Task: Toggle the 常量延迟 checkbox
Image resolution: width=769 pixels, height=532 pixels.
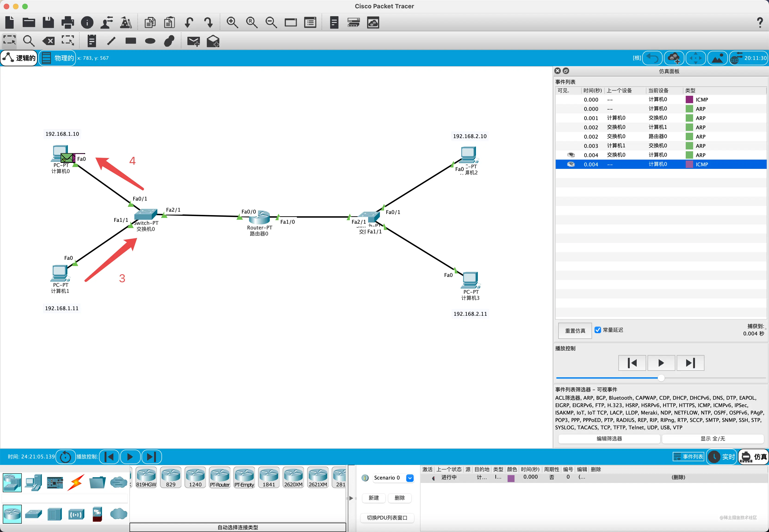Action: click(598, 330)
